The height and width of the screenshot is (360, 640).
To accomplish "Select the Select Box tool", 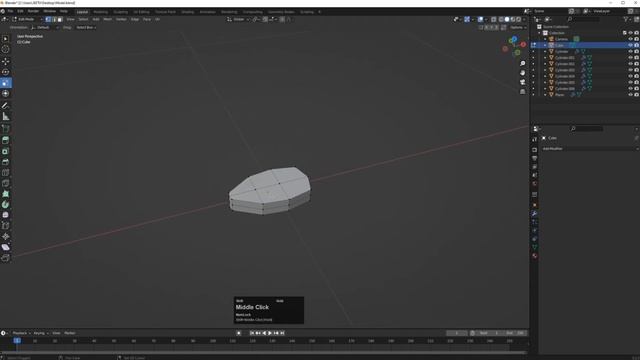I will click(x=6, y=38).
